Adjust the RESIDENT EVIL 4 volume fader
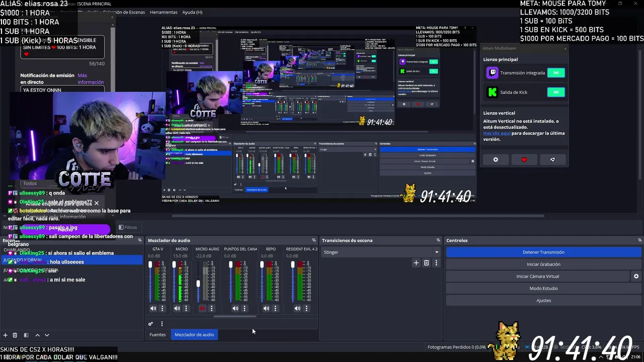This screenshot has height=362, width=644. coord(293,265)
